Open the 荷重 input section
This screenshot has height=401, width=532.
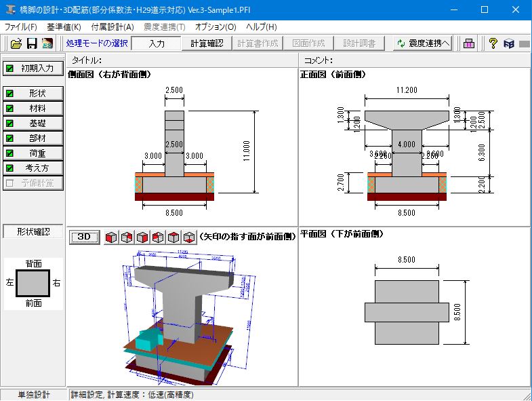point(33,153)
